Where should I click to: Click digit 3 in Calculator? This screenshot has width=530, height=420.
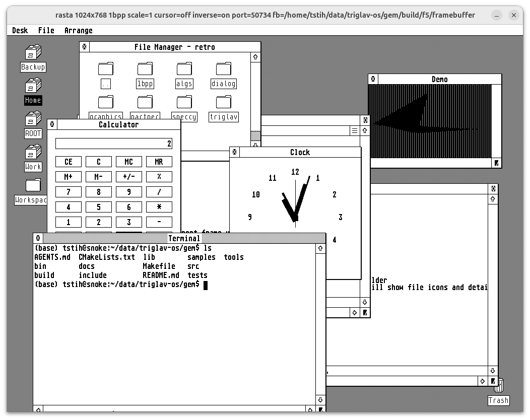(x=129, y=222)
